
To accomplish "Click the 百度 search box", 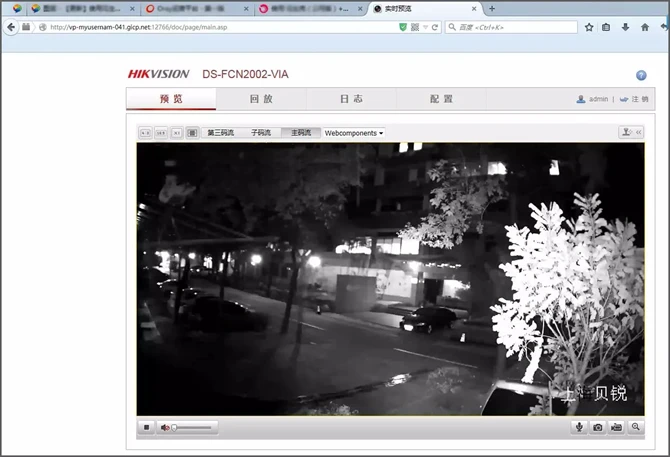I will (511, 27).
